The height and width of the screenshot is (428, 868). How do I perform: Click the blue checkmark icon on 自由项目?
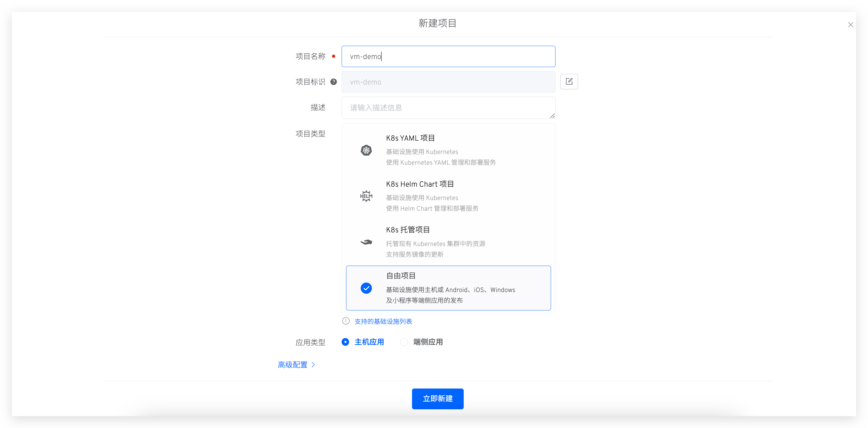click(x=366, y=288)
